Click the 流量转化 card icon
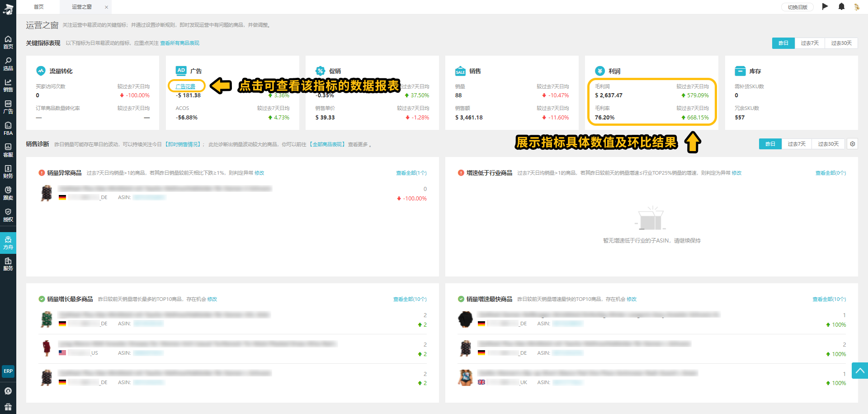The height and width of the screenshot is (414, 868). pyautogui.click(x=41, y=71)
